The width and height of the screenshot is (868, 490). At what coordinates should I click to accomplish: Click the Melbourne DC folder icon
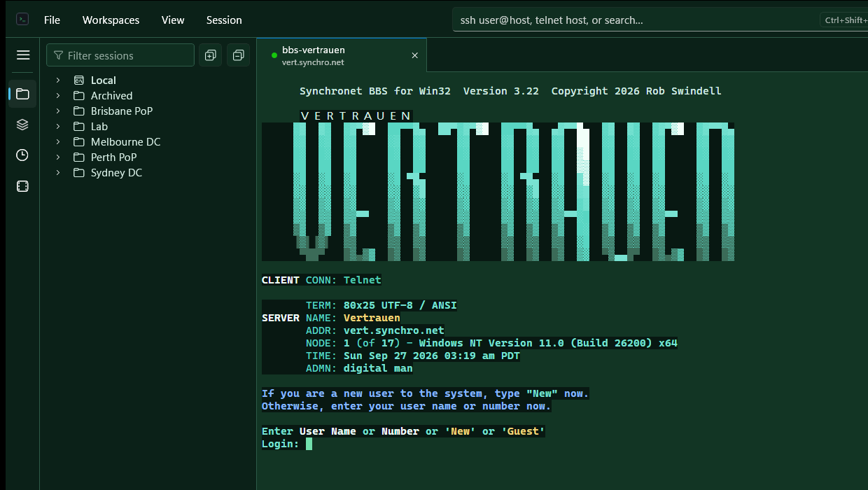(79, 142)
